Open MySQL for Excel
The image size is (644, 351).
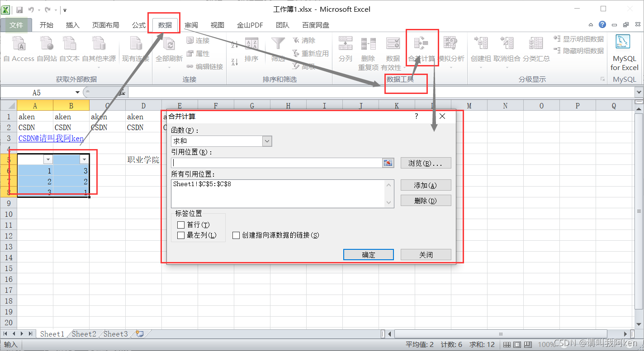click(x=624, y=53)
